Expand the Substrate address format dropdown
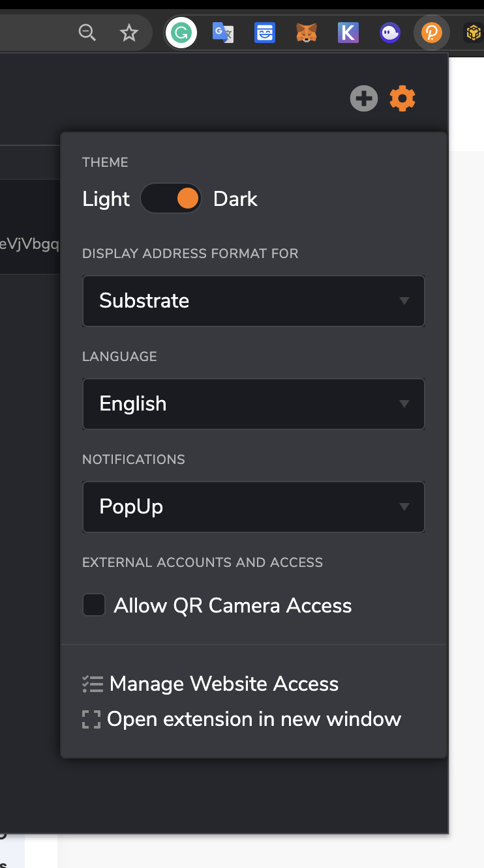The image size is (484, 868). (254, 301)
